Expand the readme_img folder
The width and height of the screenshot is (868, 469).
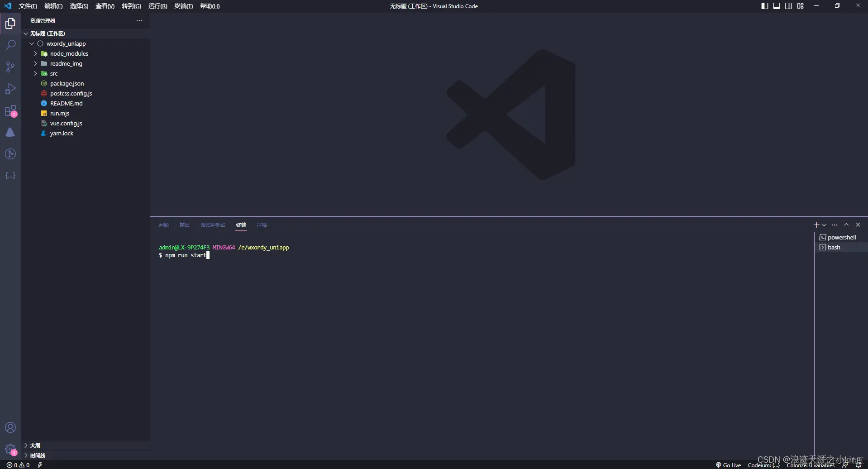click(35, 63)
